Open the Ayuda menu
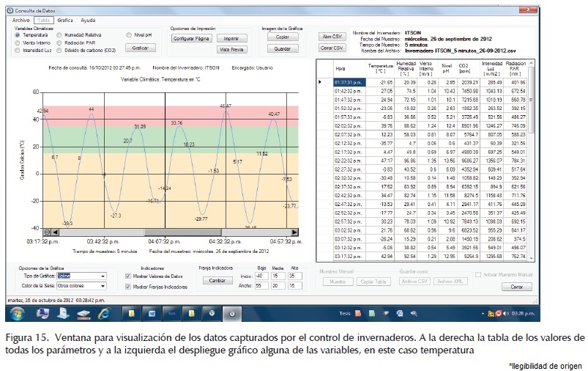Screen dimensions: 588x371 pos(88,21)
